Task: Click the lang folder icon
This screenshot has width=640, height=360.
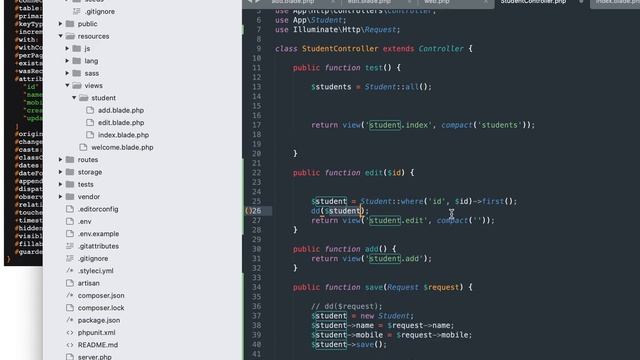Action: click(x=77, y=61)
